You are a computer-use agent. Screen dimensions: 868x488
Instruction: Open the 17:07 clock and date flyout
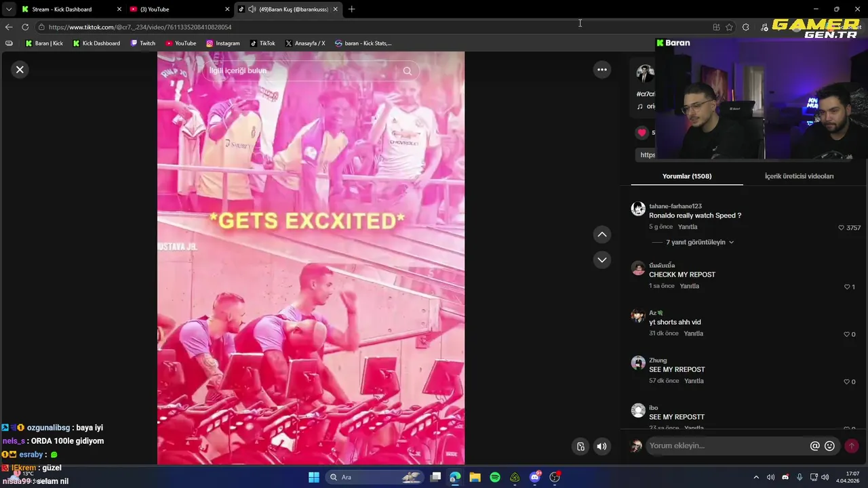click(x=848, y=477)
